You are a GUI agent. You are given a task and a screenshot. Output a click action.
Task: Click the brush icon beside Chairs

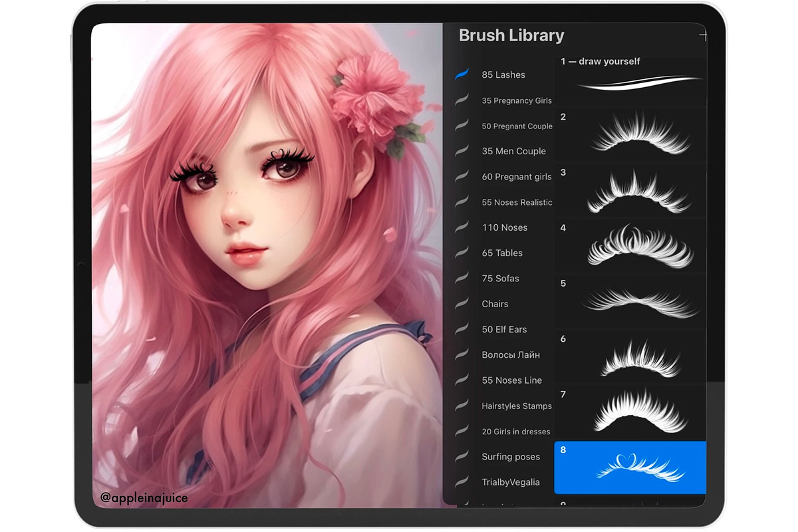point(462,304)
